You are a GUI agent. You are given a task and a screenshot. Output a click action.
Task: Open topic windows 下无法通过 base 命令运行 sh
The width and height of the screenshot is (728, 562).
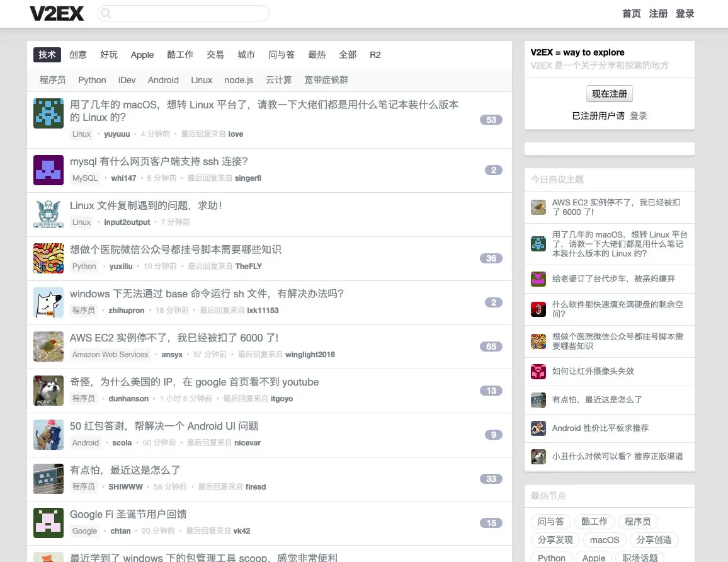pyautogui.click(x=207, y=294)
